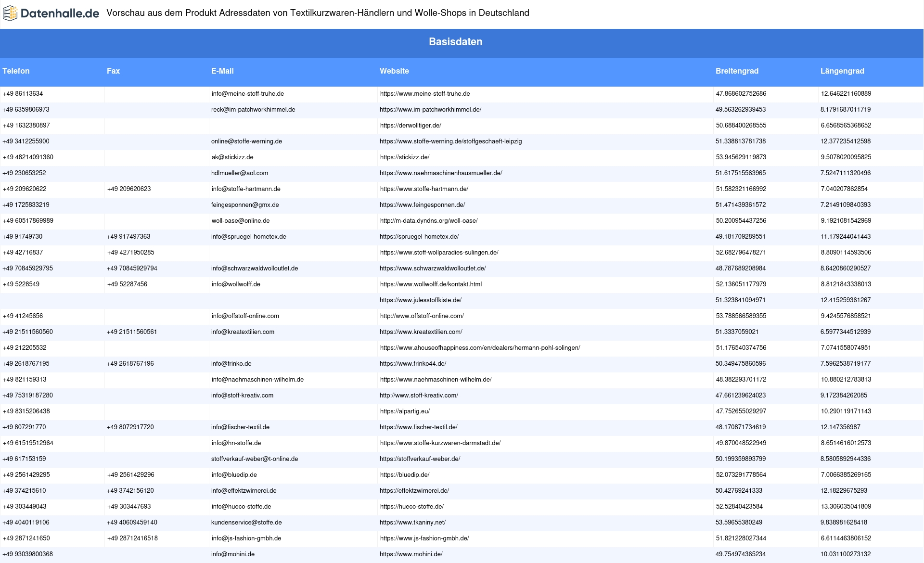
Task: Click email kundenservice@stoffe.de
Action: point(246,523)
